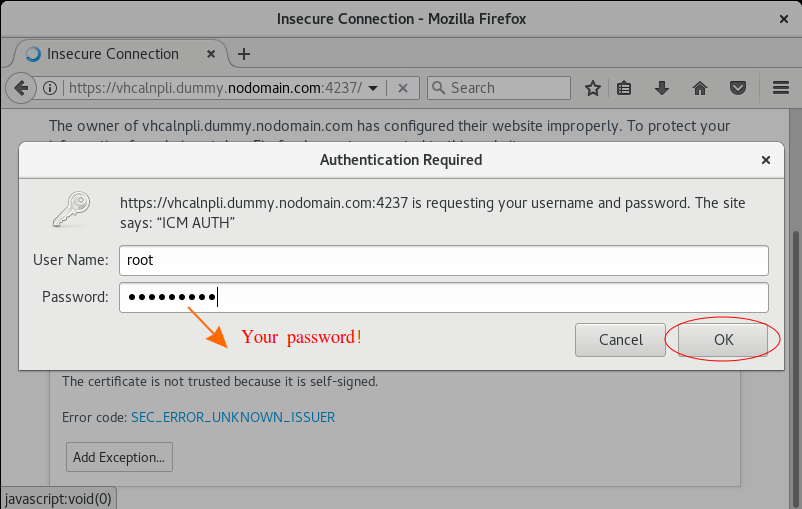
Task: Open the SEC_ERROR_UNKNOWN_ISSUER link
Action: click(x=233, y=417)
